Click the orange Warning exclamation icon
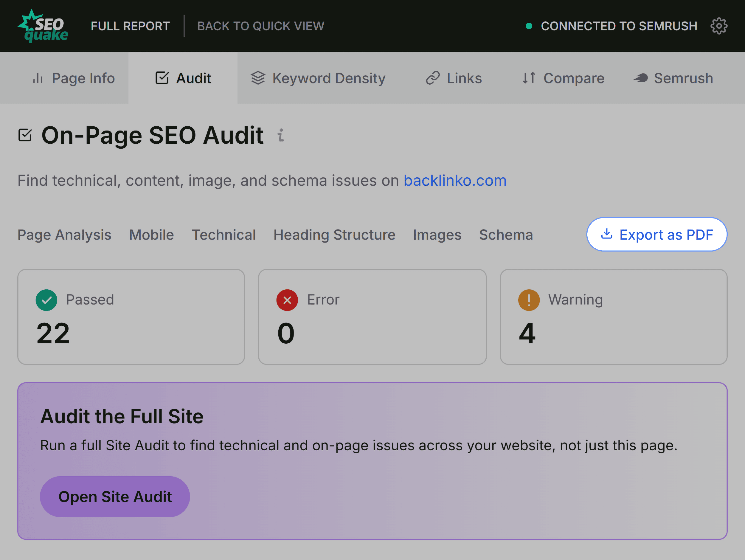 [529, 300]
